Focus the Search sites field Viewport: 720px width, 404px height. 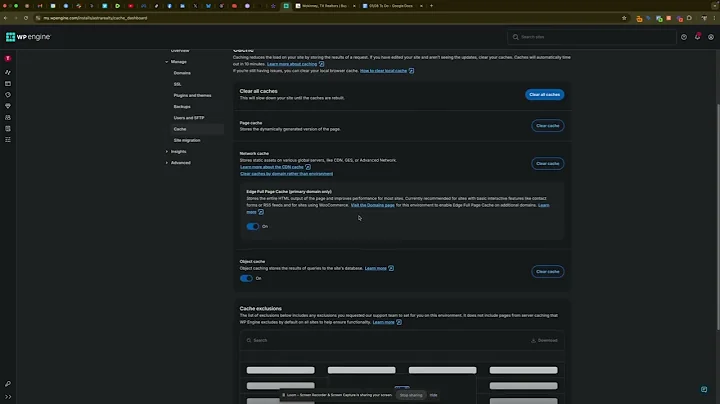click(x=592, y=37)
